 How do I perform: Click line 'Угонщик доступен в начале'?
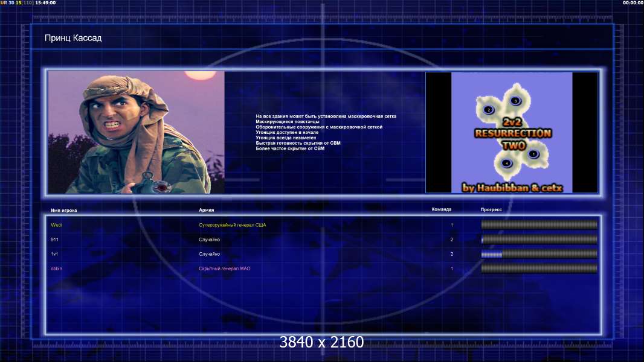(x=287, y=132)
